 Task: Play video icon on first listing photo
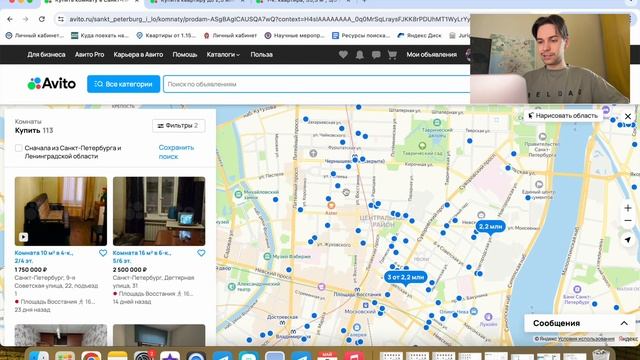[x=23, y=237]
